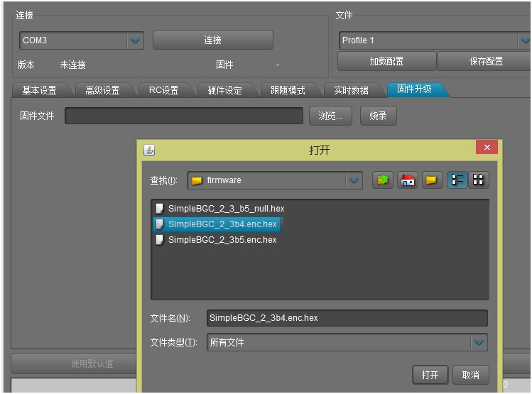This screenshot has width=532, height=394.
Task: Select file SimpleBGC_2_3_b5_null.hex
Action: (x=227, y=208)
